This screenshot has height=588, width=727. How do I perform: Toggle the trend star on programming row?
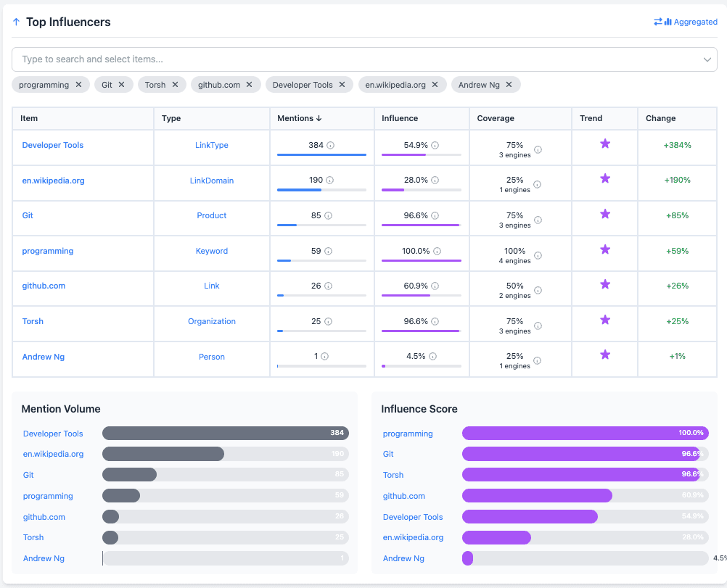pyautogui.click(x=604, y=249)
